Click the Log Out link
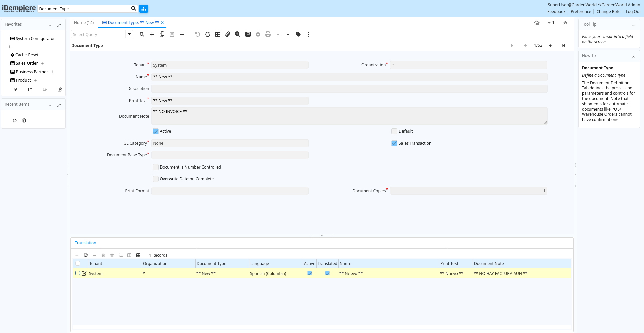This screenshot has height=333, width=644. click(x=633, y=12)
